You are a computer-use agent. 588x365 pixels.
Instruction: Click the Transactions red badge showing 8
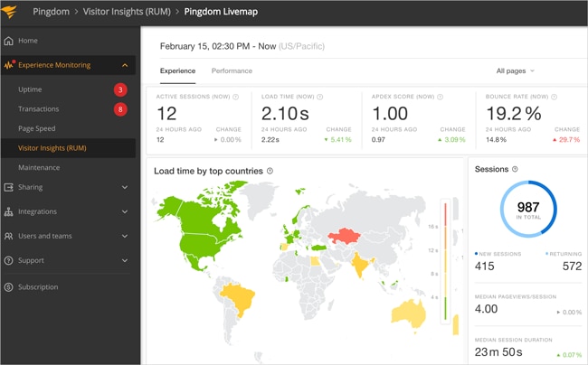(x=120, y=109)
